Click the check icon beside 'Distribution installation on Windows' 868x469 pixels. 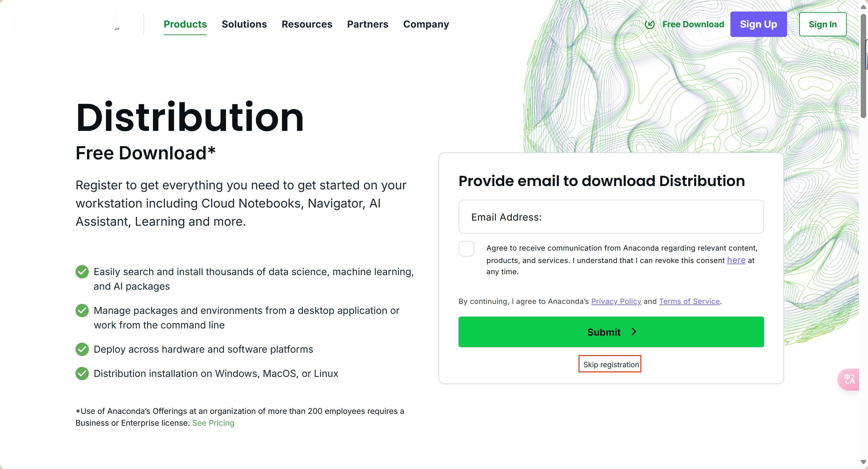(x=82, y=373)
